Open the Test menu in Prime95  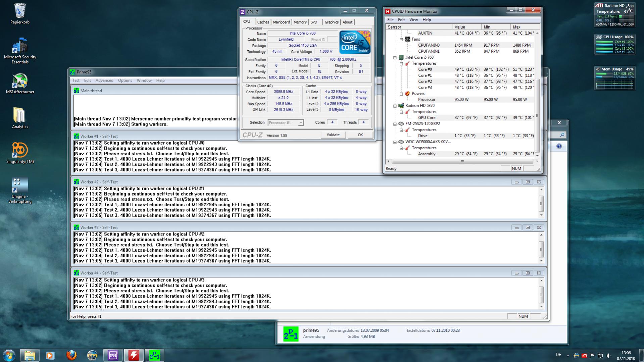[x=76, y=81]
